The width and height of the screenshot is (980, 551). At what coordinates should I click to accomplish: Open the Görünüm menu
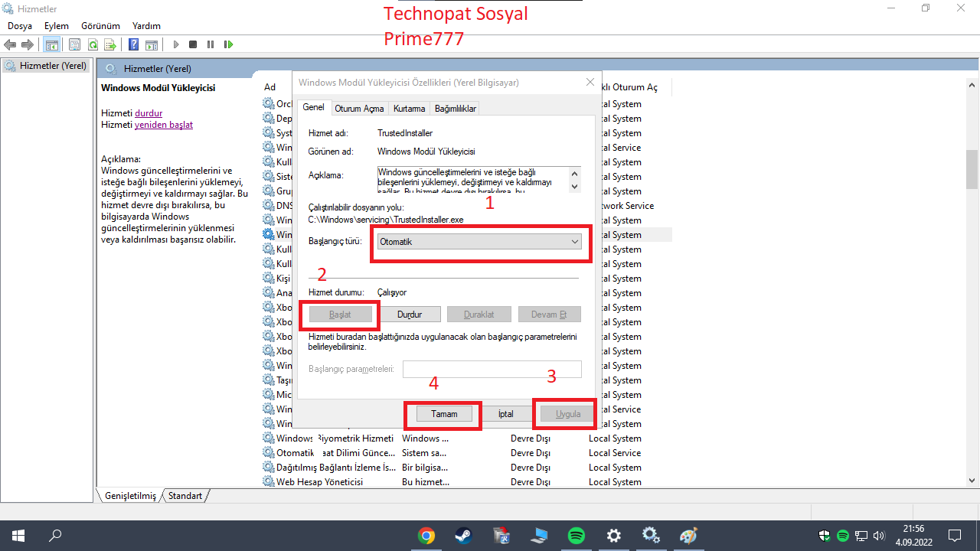coord(100,25)
